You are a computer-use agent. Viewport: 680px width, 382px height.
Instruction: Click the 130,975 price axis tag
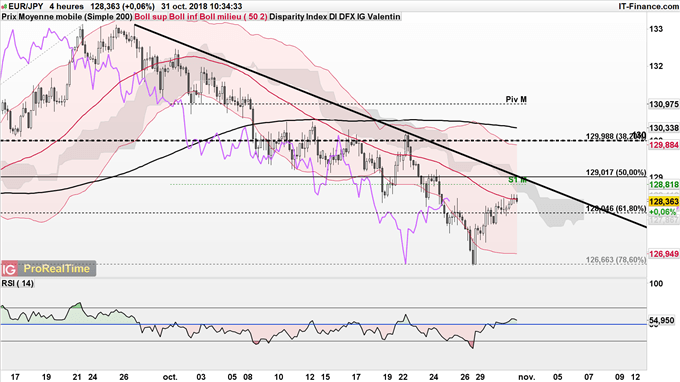(664, 104)
